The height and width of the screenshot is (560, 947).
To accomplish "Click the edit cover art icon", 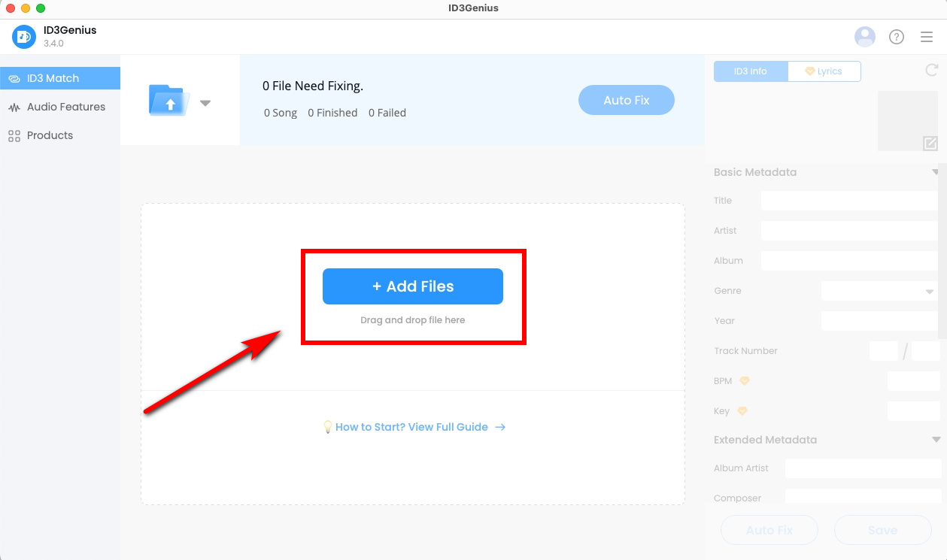I will 930,143.
